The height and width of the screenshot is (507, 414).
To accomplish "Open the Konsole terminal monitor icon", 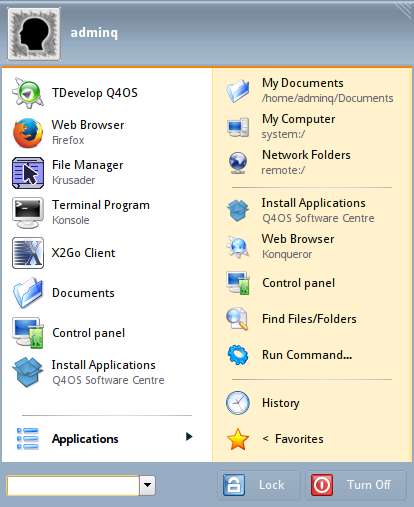I will [x=28, y=213].
